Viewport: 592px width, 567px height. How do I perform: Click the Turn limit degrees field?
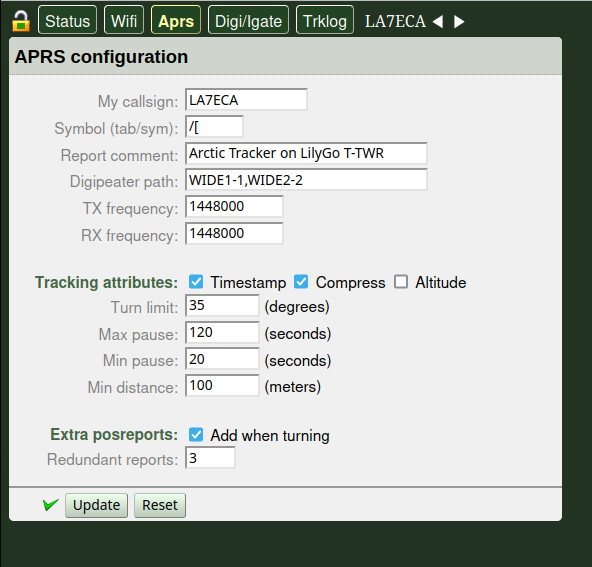click(222, 305)
